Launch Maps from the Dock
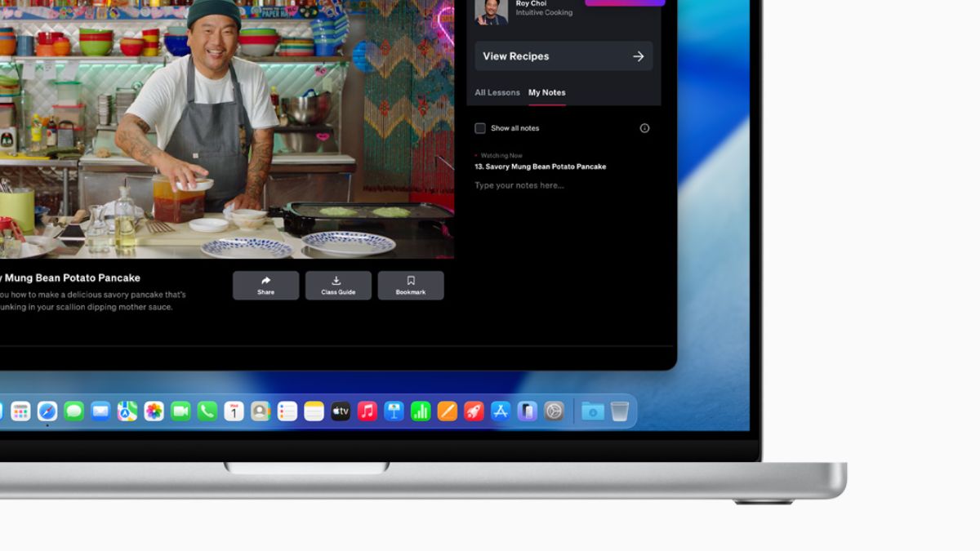This screenshot has width=980, height=551. pyautogui.click(x=127, y=411)
